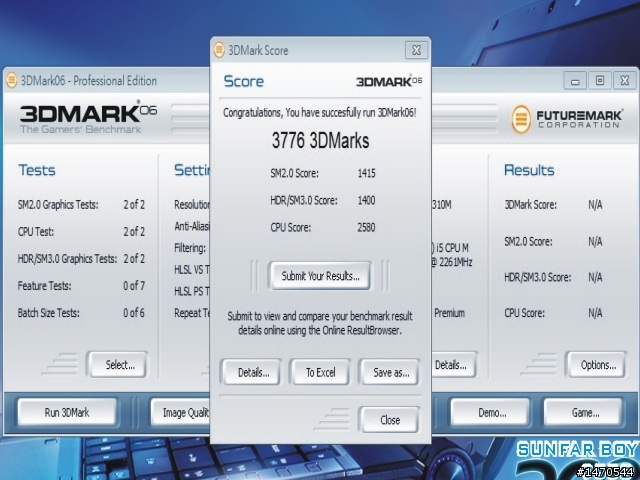Click HDR/SM3.0 Score value '1400'
Screen dimensions: 640x480
pyautogui.click(x=366, y=200)
